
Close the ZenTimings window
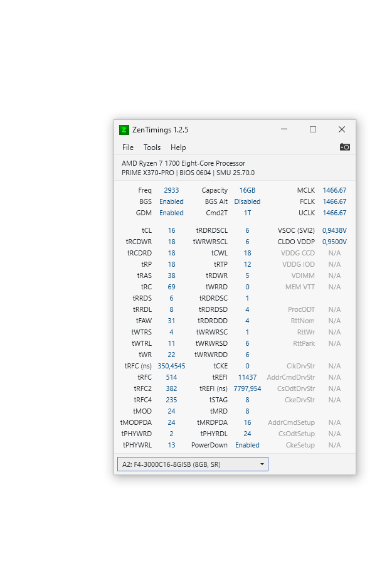342,129
